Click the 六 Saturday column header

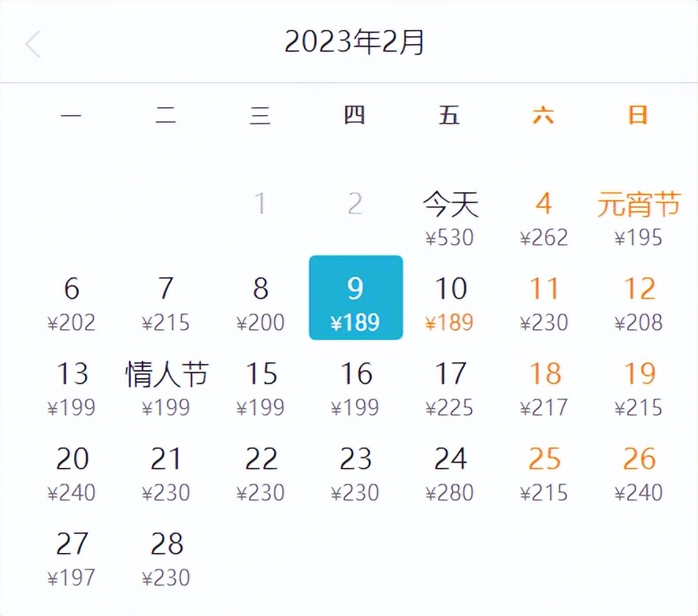[544, 115]
